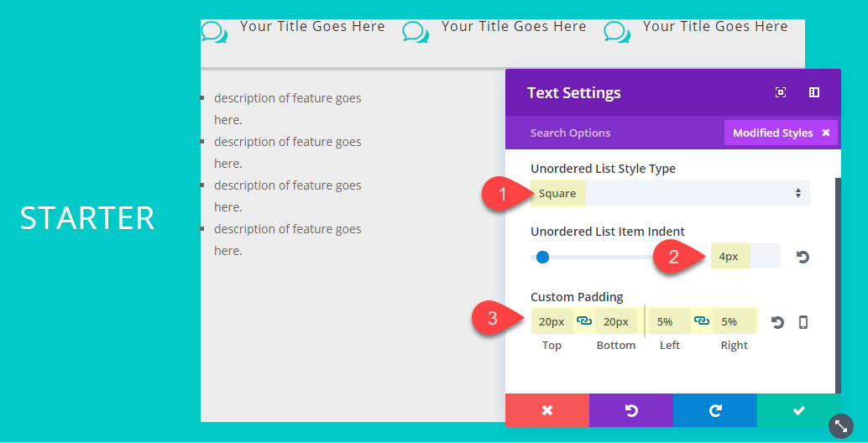Toggle the link between Top and Bottom padding
This screenshot has width=868, height=443.
pyautogui.click(x=584, y=321)
